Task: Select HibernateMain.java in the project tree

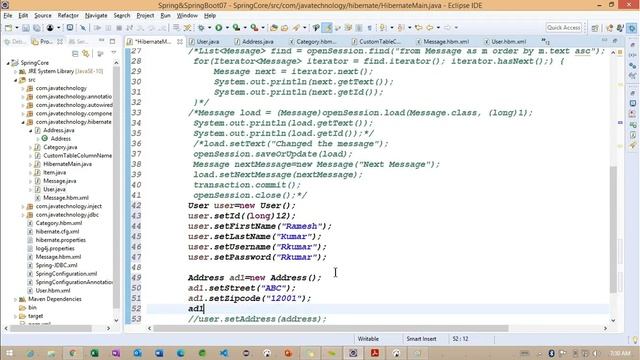Action: tap(67, 164)
